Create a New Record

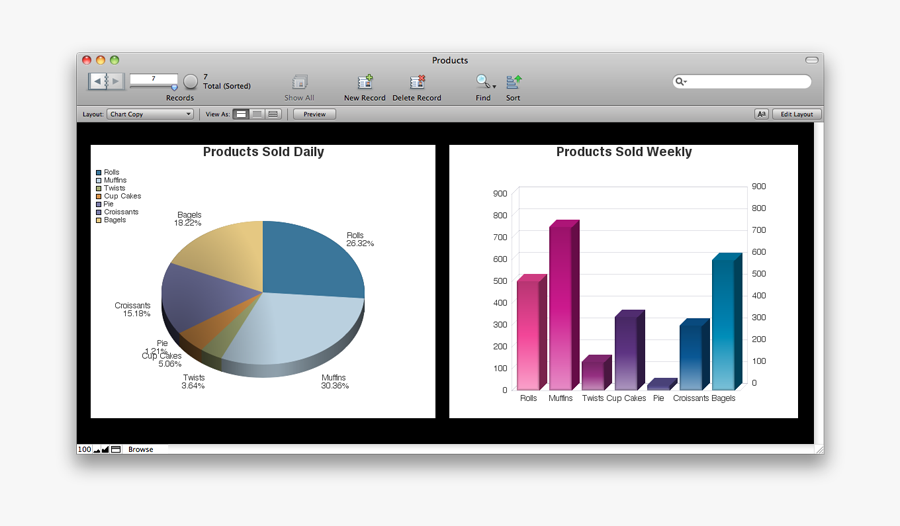pos(364,82)
